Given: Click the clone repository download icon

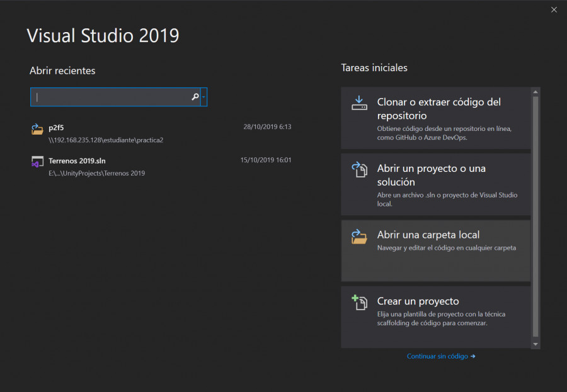Looking at the screenshot, I should [359, 103].
